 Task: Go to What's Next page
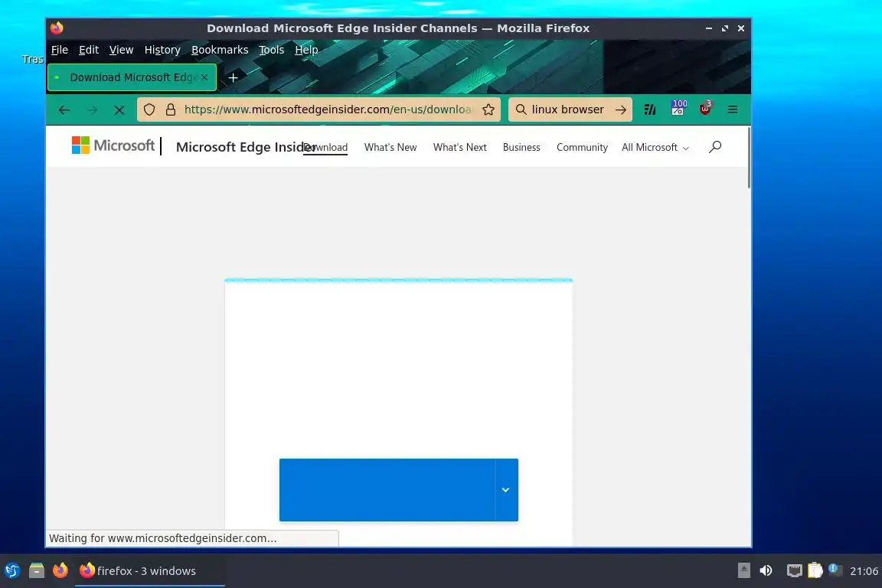[x=459, y=148]
